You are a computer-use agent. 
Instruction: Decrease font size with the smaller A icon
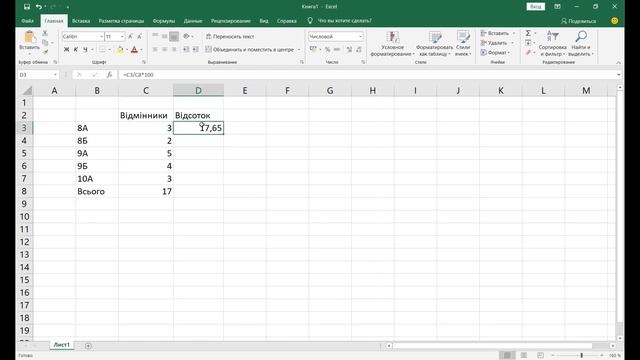click(x=140, y=36)
